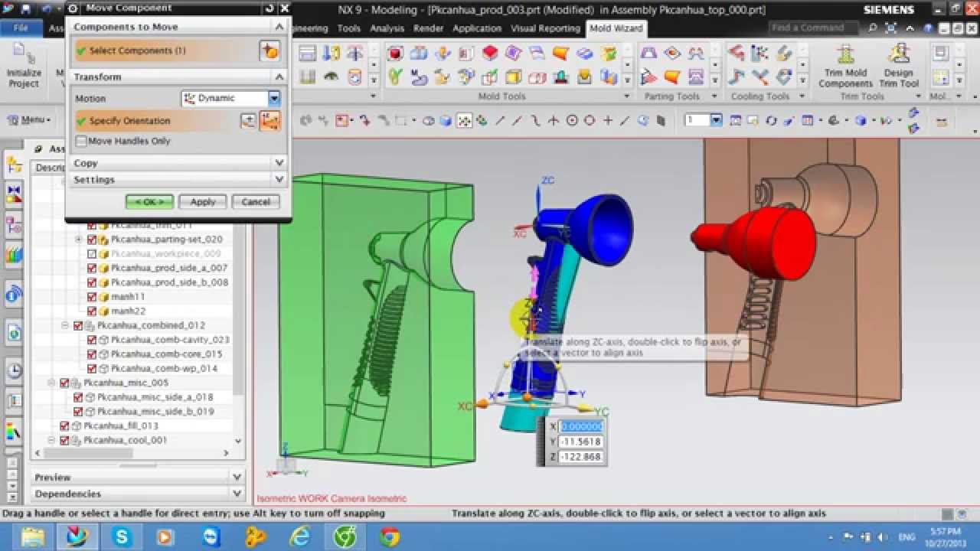
Task: Click the Reset arrow in Move Component title
Action: click(269, 8)
